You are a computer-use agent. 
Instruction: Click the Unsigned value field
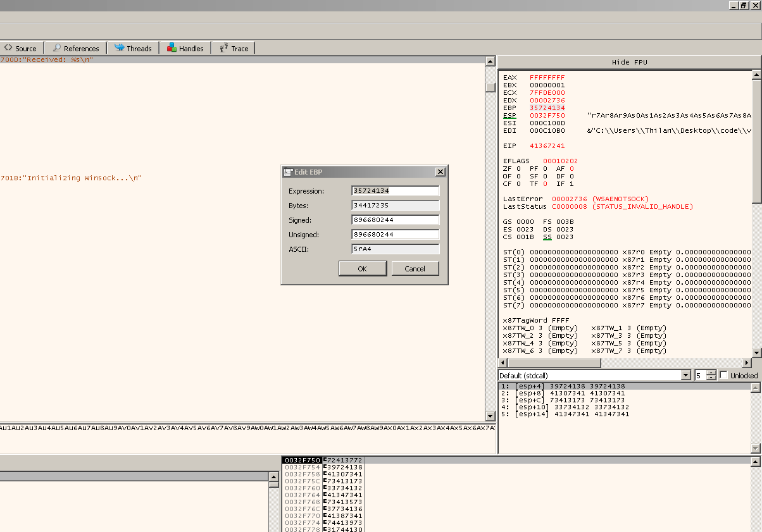click(396, 235)
